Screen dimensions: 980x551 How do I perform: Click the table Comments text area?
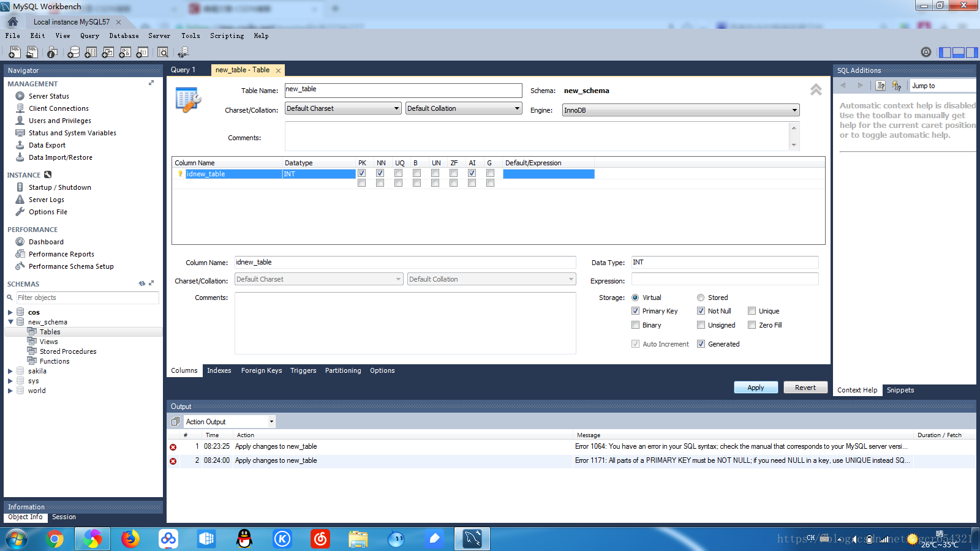537,136
